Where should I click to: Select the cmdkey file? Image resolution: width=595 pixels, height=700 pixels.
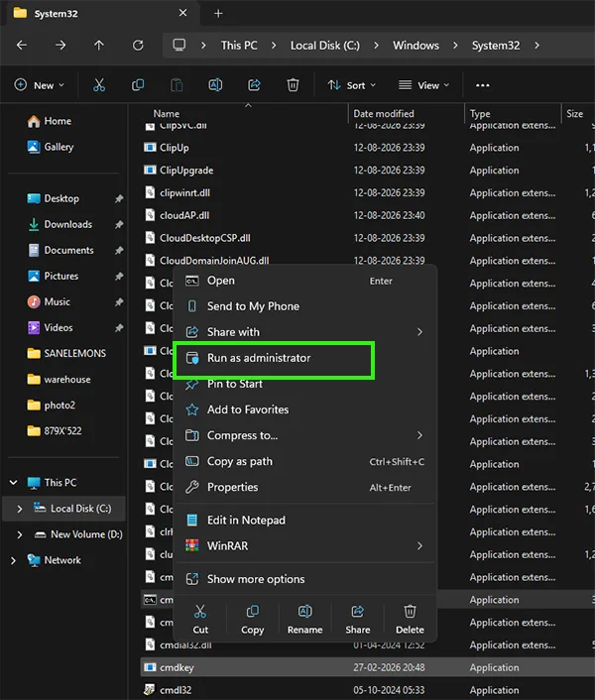point(368,667)
